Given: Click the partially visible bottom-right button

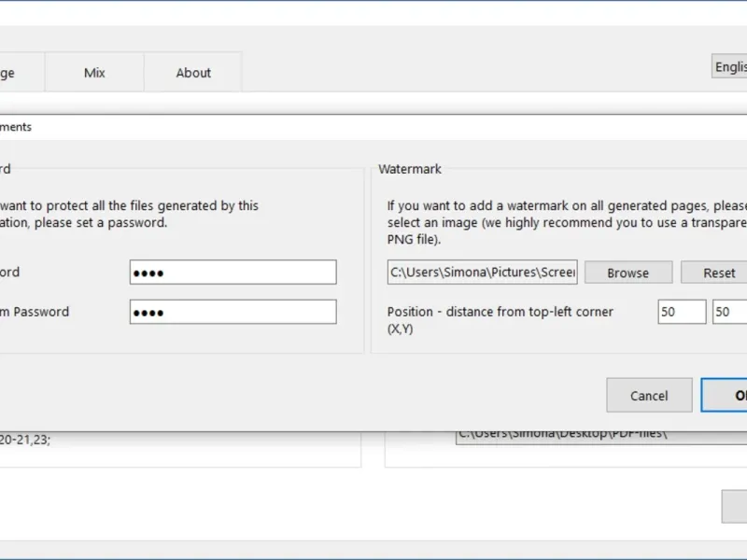Looking at the screenshot, I should pos(735,506).
